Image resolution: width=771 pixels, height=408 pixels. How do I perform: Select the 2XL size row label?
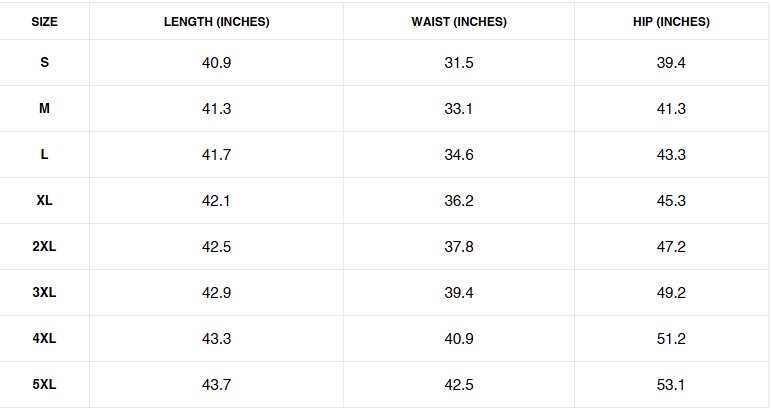(x=44, y=247)
